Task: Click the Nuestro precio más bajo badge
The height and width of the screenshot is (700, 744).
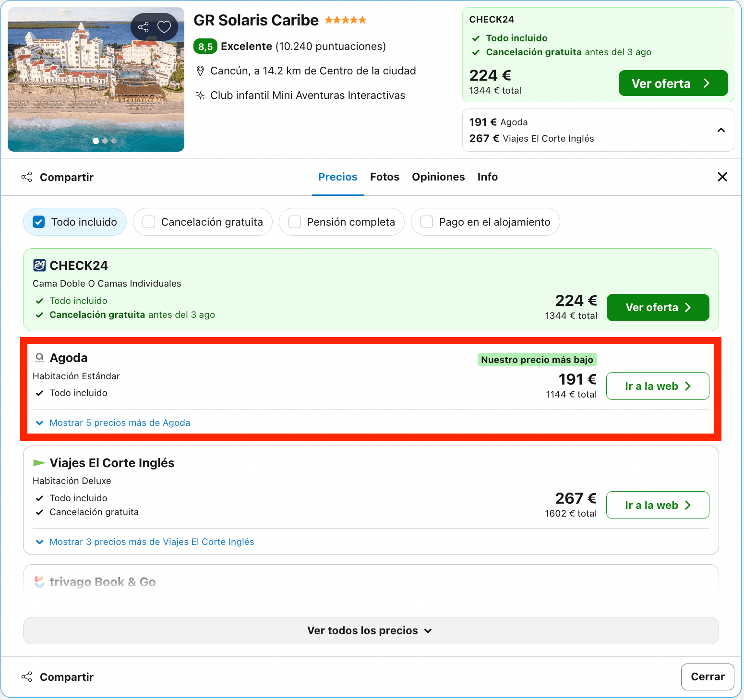Action: 537,360
